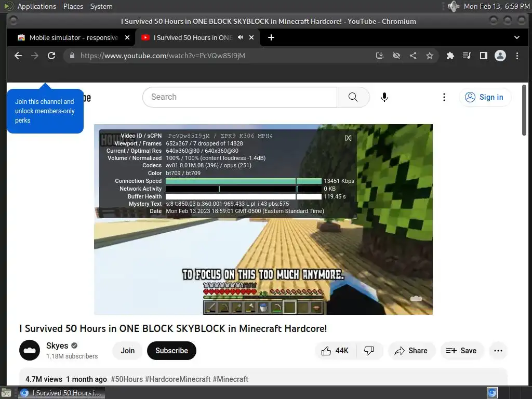
Task: Close the I Survived 50 Hours tab
Action: [251, 37]
